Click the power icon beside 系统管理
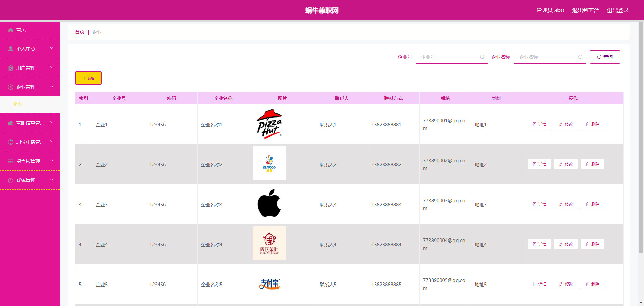644x306 pixels. pyautogui.click(x=11, y=180)
